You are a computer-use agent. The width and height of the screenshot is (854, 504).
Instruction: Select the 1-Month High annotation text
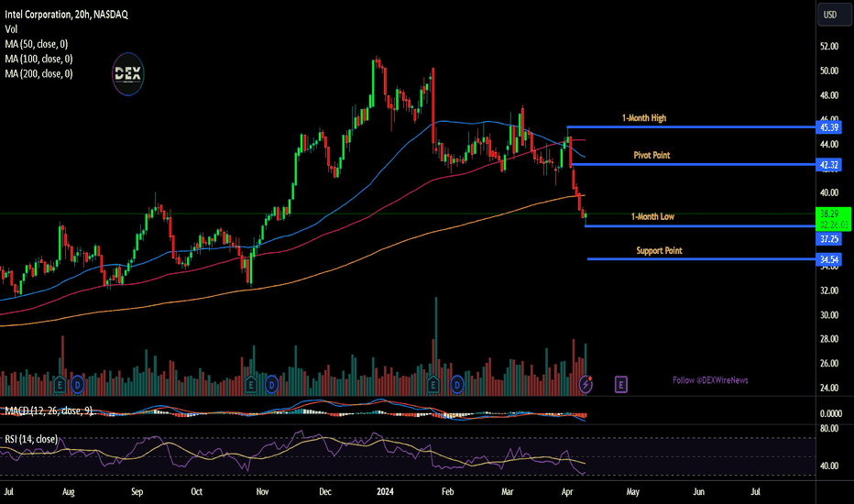(644, 118)
